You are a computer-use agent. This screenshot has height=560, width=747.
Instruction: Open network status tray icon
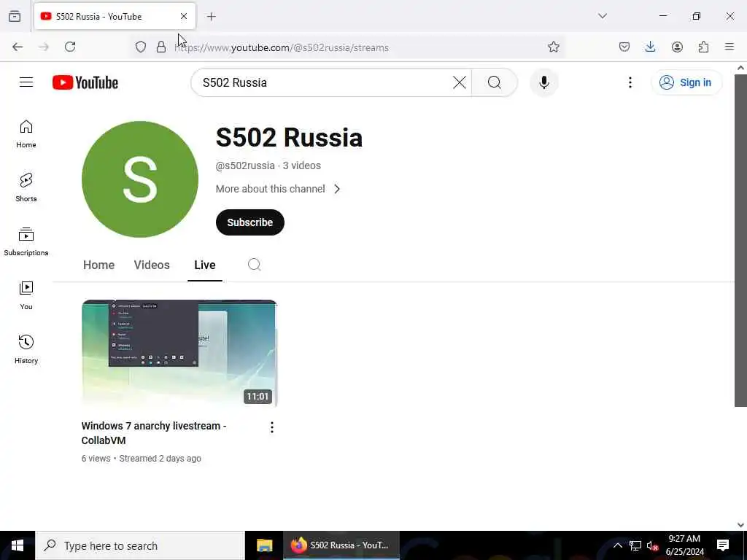(635, 545)
